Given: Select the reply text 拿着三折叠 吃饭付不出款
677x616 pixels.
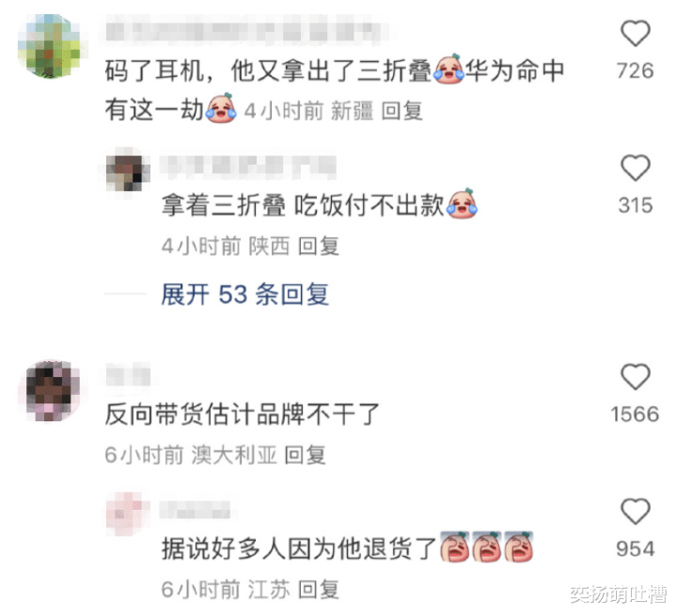Looking at the screenshot, I should pyautogui.click(x=303, y=205).
